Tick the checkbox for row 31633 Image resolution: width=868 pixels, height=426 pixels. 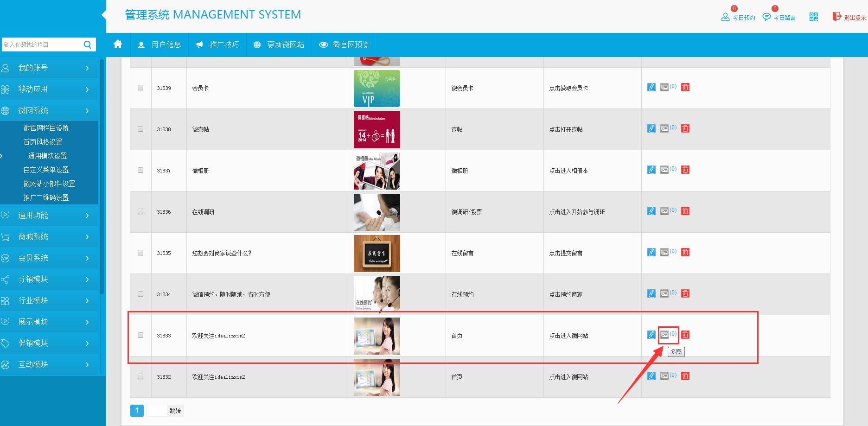click(140, 335)
